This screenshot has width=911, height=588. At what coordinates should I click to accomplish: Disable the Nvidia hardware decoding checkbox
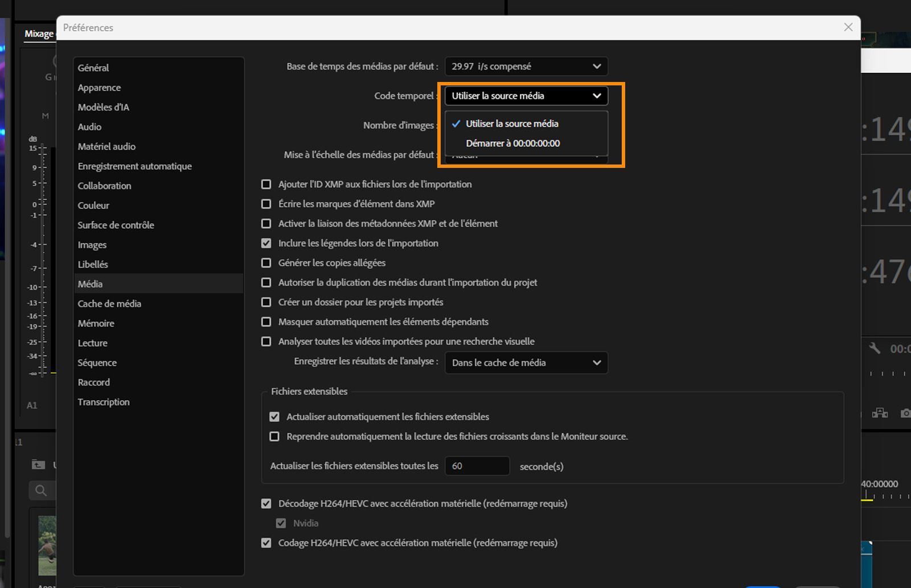281,523
